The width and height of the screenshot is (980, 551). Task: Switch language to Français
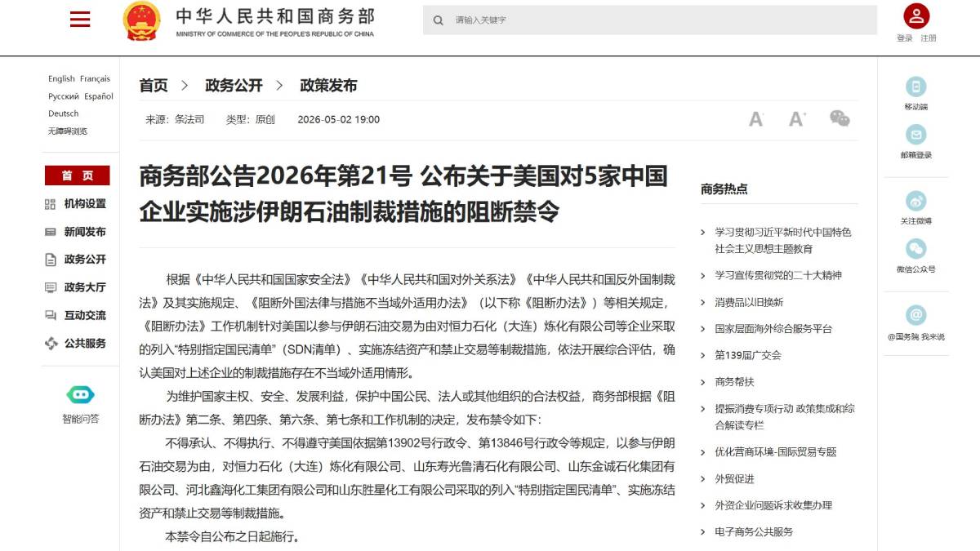click(95, 79)
